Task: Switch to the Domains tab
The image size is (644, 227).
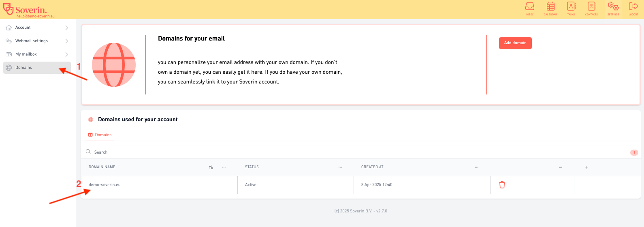Action: (x=100, y=135)
